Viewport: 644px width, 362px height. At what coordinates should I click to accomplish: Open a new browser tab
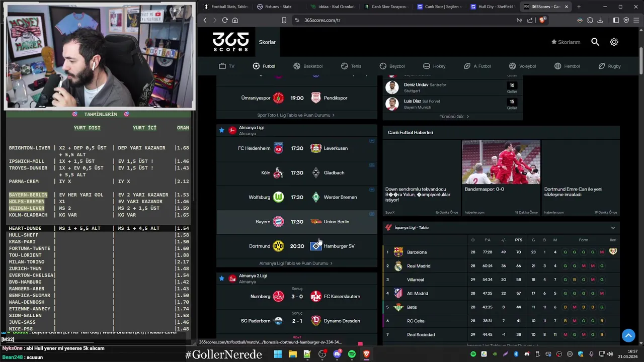pyautogui.click(x=579, y=7)
